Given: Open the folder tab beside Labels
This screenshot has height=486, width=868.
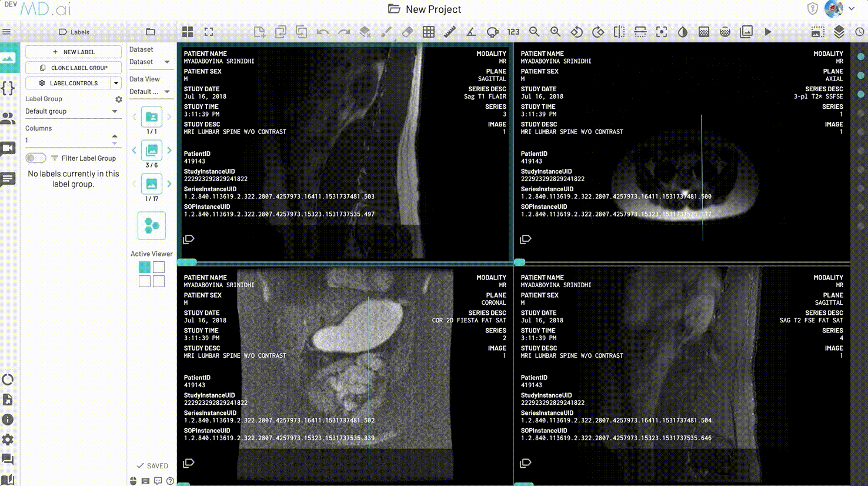Looking at the screenshot, I should [151, 32].
